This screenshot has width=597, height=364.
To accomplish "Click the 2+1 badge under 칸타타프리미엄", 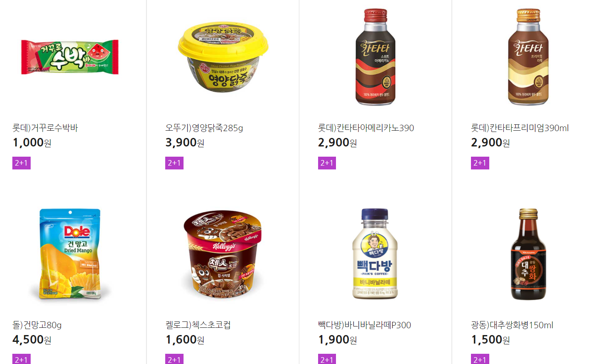I will [x=480, y=163].
